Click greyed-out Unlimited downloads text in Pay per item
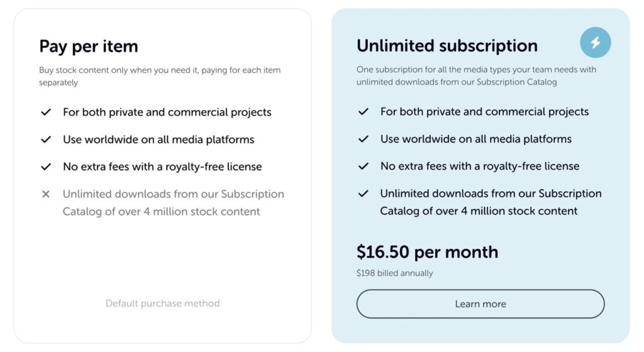Screen dimensions: 644x352 pos(174,202)
